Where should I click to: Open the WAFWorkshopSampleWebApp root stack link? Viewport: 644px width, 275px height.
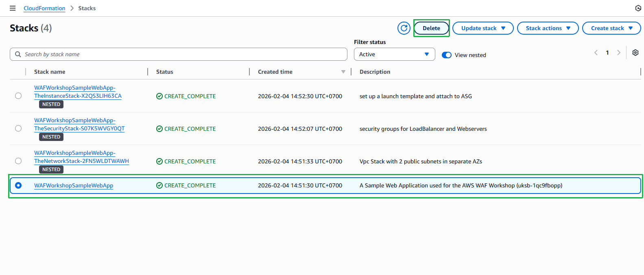tap(74, 185)
